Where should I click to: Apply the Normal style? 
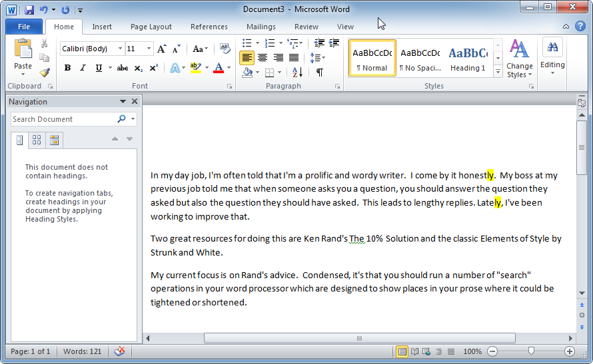372,58
